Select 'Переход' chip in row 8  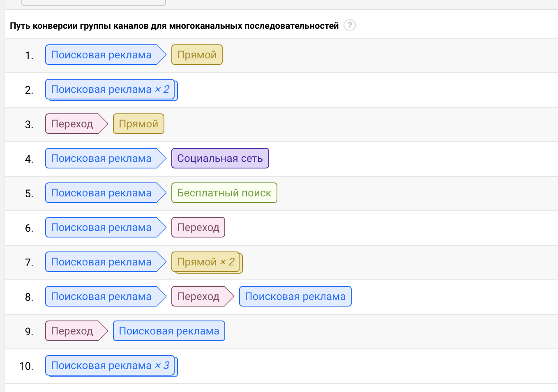[203, 296]
